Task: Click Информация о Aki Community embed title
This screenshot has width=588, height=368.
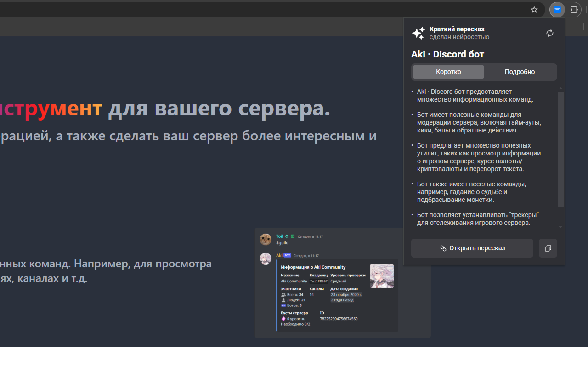Action: tap(313, 267)
